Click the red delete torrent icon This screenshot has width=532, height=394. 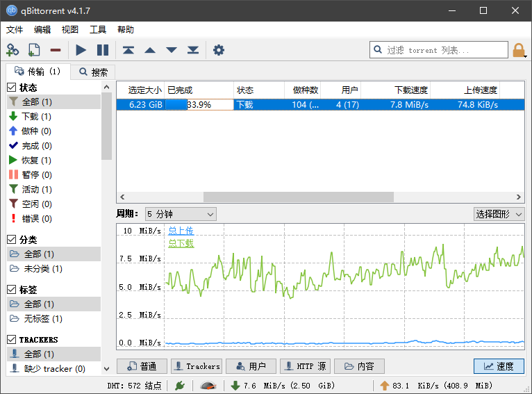[56, 50]
